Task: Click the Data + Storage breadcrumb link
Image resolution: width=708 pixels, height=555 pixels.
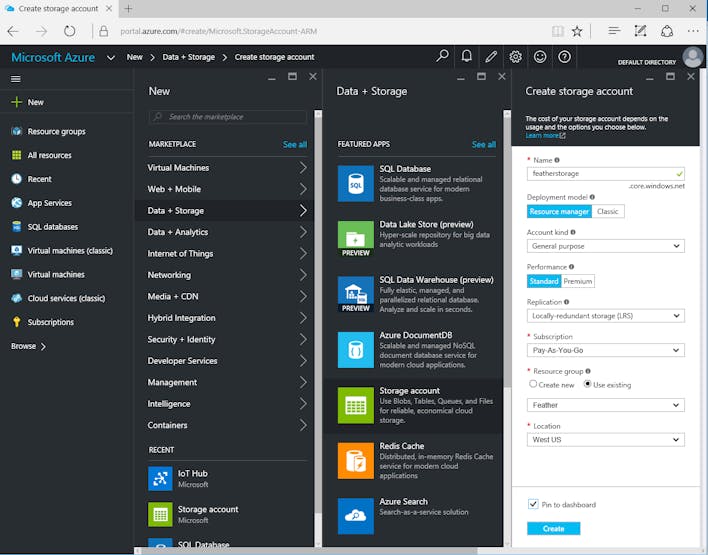Action: tap(189, 57)
